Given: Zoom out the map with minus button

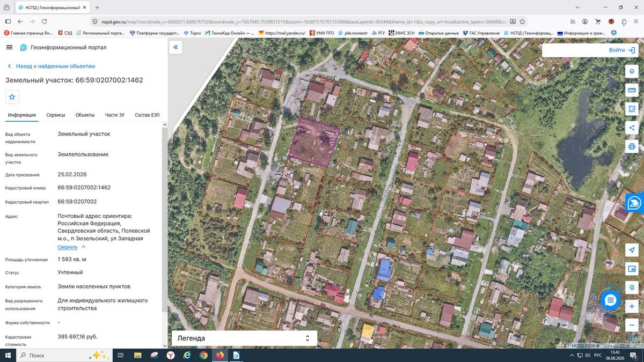Looking at the screenshot, I should click(632, 325).
